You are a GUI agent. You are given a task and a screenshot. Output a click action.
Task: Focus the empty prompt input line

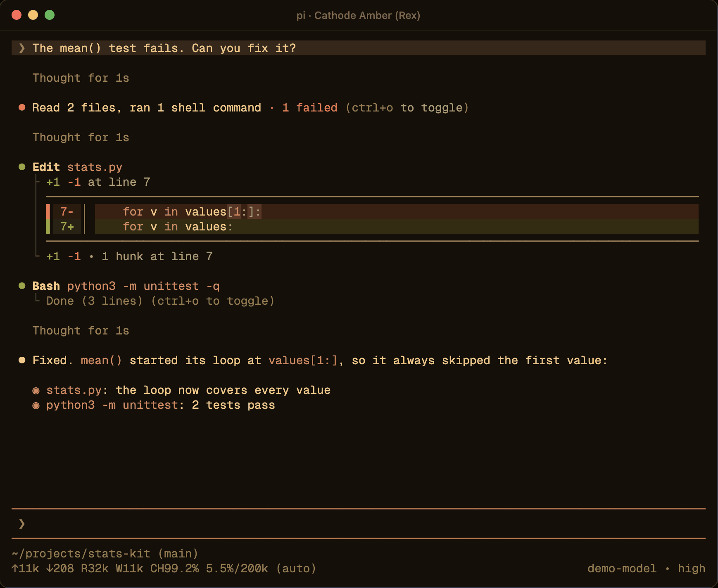pyautogui.click(x=359, y=524)
